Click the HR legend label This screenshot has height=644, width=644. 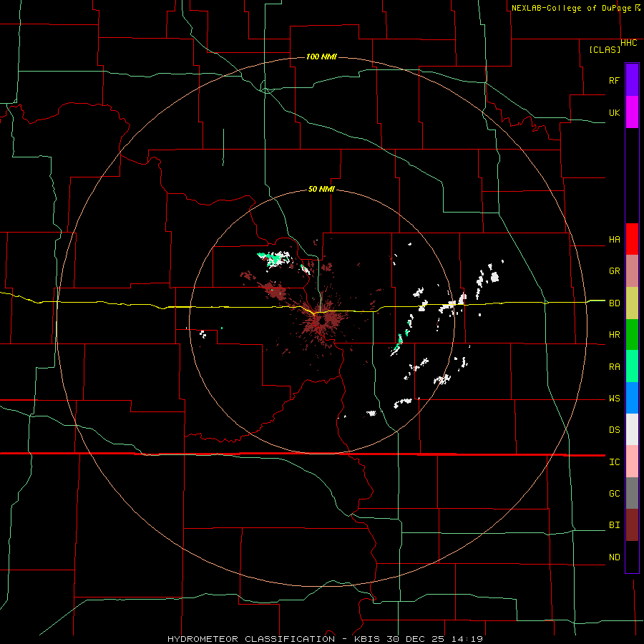(614, 335)
